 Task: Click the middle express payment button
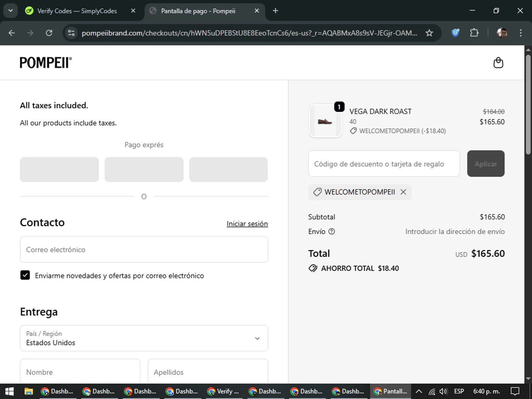tap(144, 170)
